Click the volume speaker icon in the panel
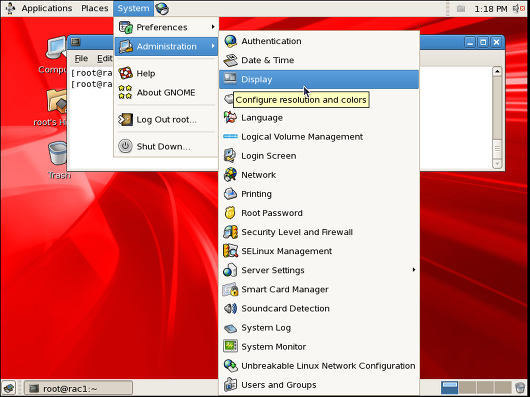Viewport: 530px width, 397px height. coord(519,8)
